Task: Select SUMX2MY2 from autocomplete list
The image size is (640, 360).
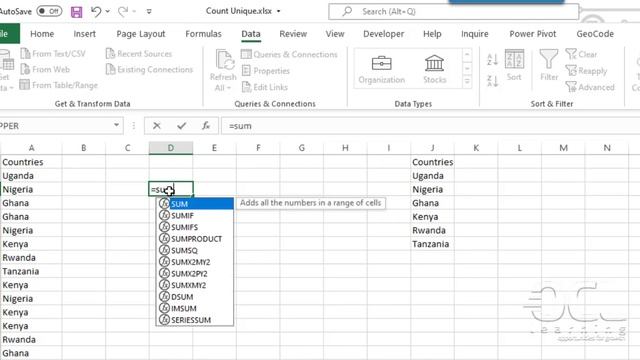Action: (195, 262)
